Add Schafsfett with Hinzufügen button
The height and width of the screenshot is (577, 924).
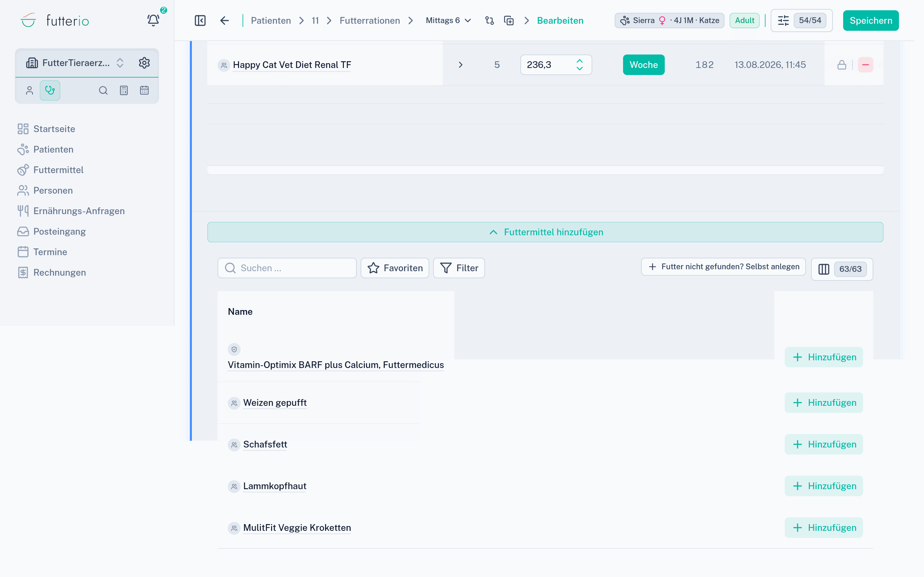[824, 444]
